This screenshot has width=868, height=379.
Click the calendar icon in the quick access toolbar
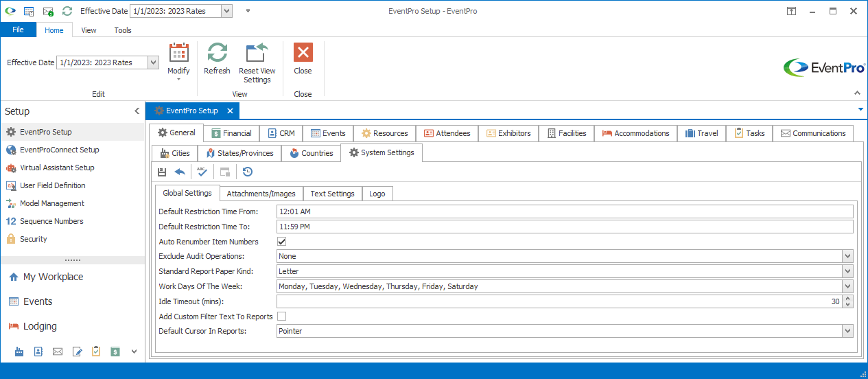tap(29, 11)
